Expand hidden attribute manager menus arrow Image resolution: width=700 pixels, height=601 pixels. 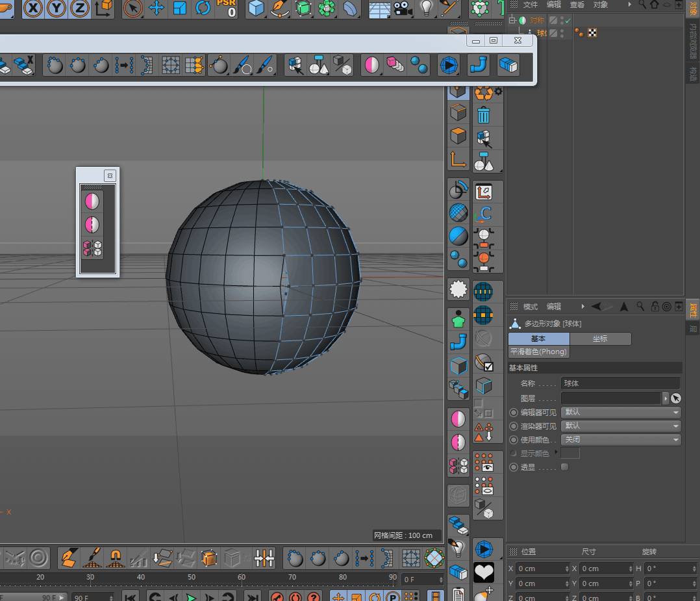582,307
